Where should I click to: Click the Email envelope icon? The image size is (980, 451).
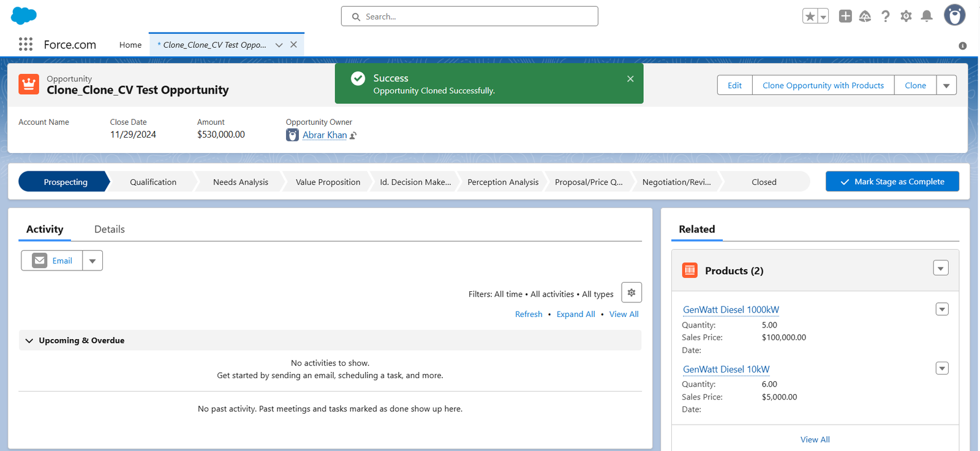point(40,261)
